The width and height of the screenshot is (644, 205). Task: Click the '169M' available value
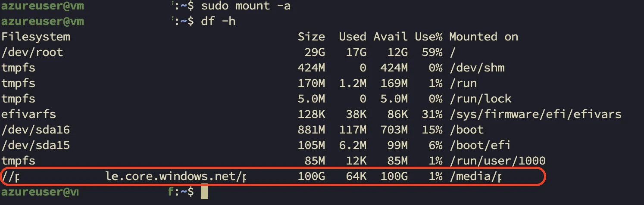pos(394,84)
